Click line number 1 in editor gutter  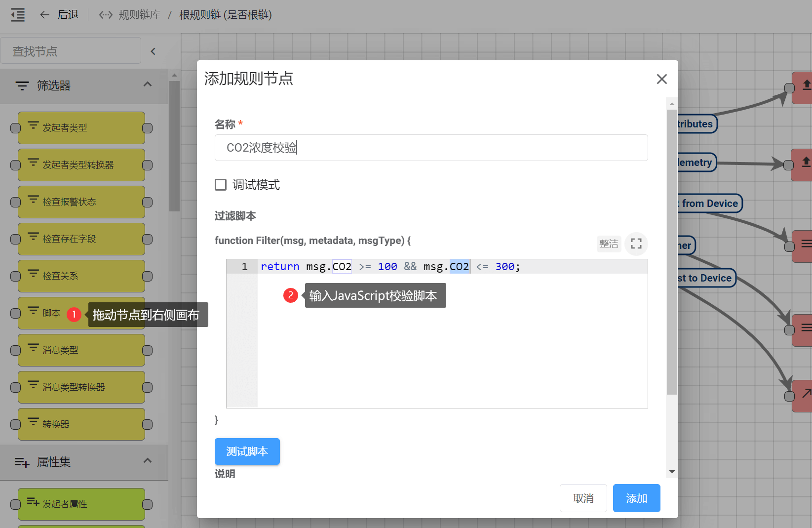click(244, 267)
